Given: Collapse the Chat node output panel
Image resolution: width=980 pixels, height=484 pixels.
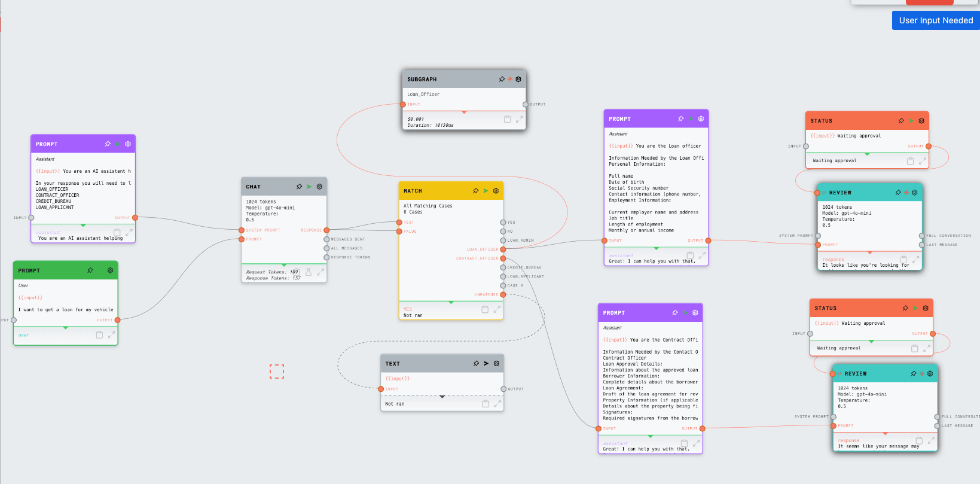Looking at the screenshot, I should pos(284,264).
